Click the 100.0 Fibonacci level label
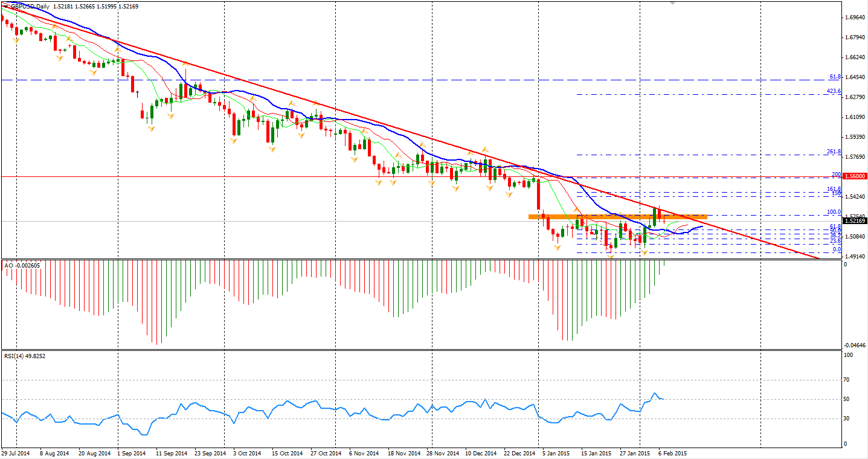This screenshot has height=459, width=868. [x=834, y=212]
